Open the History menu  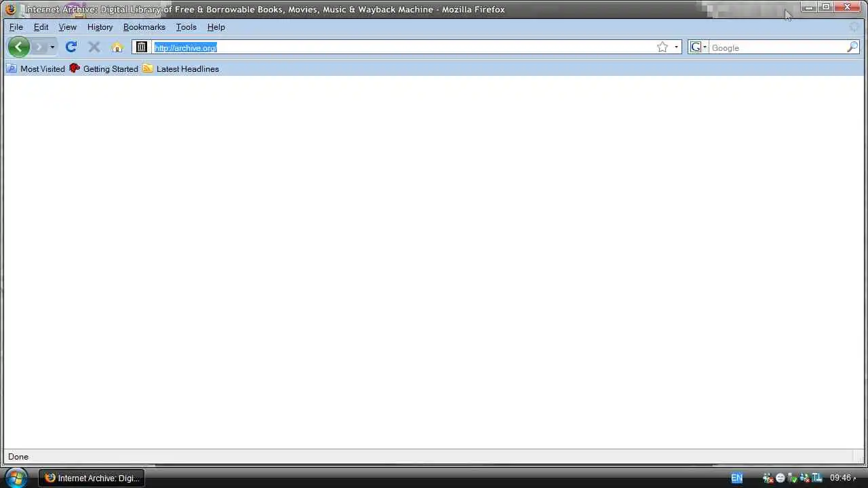pos(100,27)
